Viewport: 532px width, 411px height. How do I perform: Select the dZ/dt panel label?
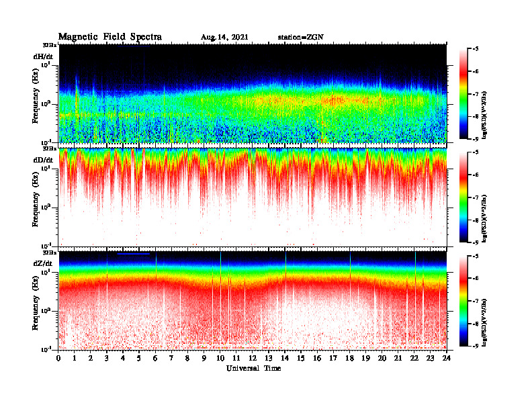pyautogui.click(x=43, y=263)
